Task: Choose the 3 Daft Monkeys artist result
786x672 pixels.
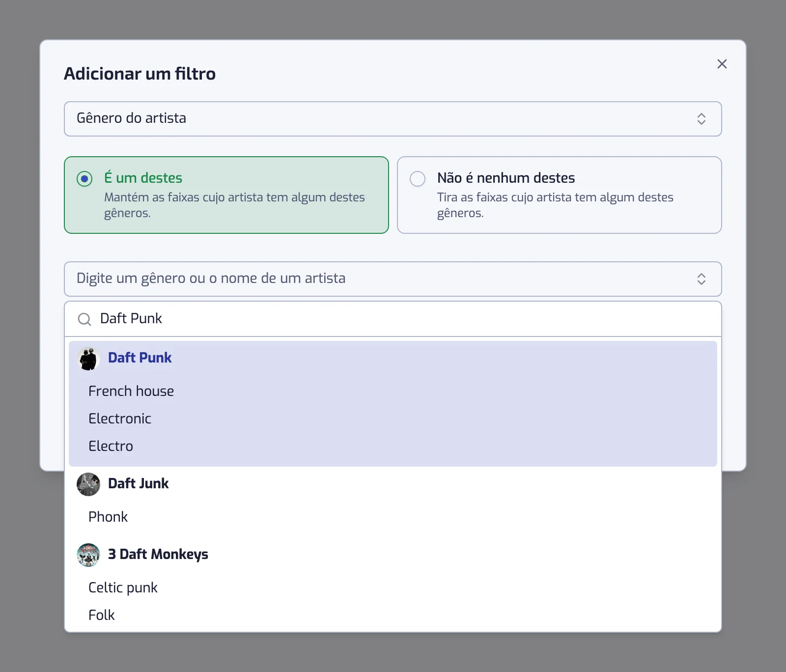Action: click(x=393, y=554)
